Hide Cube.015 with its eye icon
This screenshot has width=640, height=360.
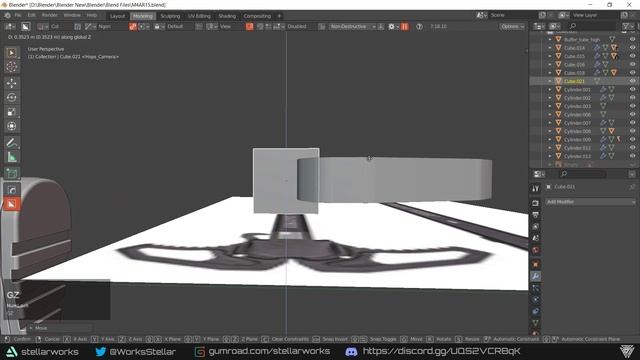632,56
